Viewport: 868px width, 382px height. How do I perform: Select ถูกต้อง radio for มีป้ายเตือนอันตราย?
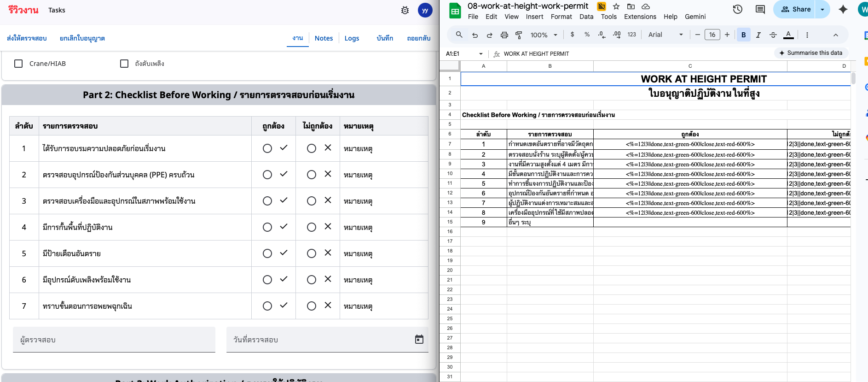click(x=267, y=253)
